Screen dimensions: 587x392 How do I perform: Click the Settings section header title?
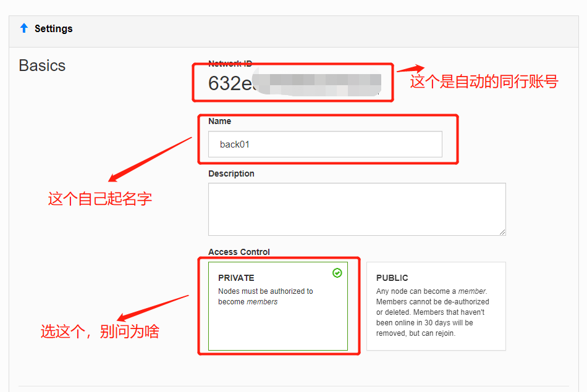53,28
